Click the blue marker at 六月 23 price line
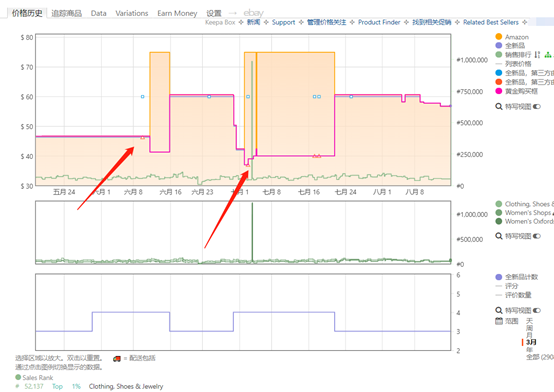Image resolution: width=554 pixels, height=392 pixels. tap(209, 96)
